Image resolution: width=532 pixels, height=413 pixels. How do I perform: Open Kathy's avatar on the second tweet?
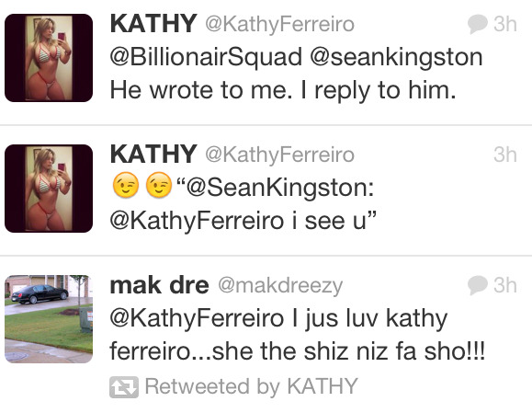49,189
